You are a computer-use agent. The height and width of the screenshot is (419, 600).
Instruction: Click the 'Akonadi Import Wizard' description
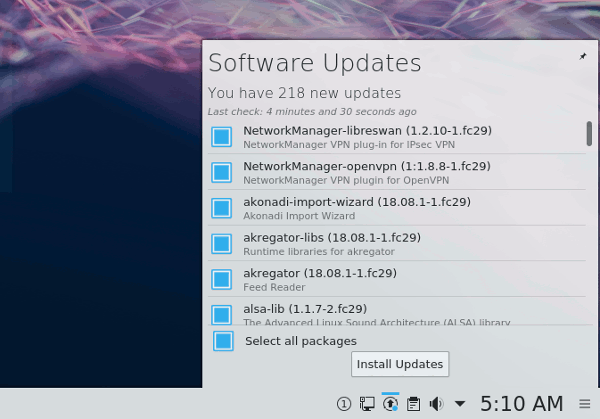(299, 216)
